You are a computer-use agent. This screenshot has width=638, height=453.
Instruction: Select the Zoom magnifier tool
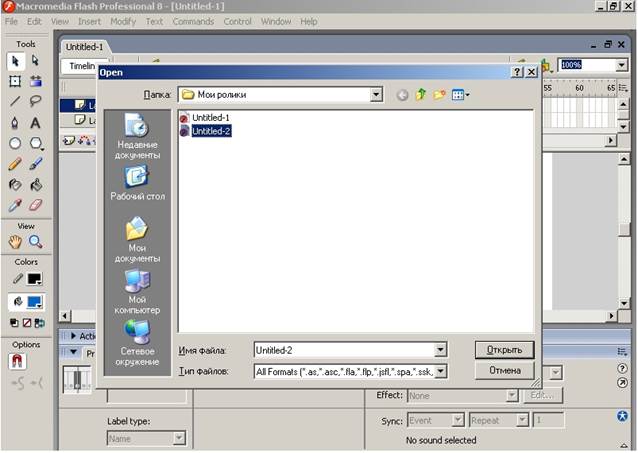click(x=36, y=242)
